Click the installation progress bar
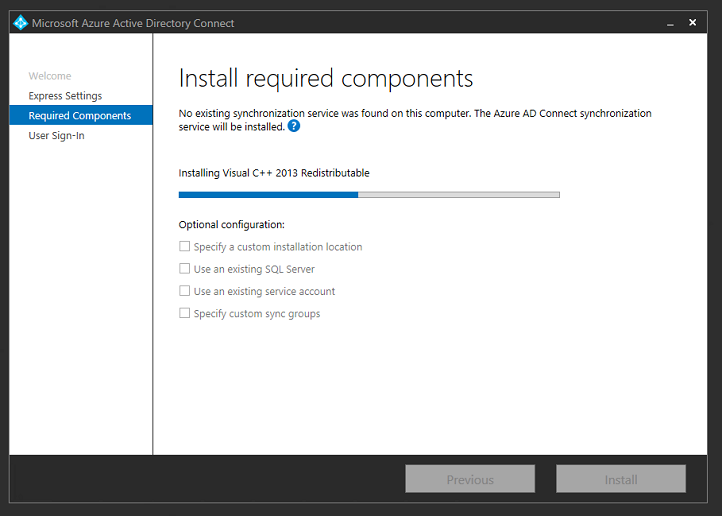This screenshot has height=516, width=723. (368, 194)
